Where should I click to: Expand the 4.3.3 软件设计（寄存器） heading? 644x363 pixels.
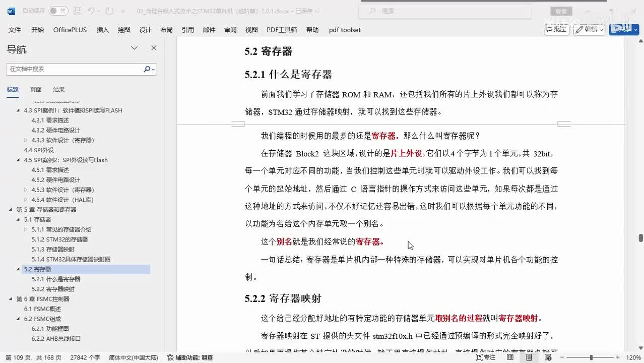(26, 140)
